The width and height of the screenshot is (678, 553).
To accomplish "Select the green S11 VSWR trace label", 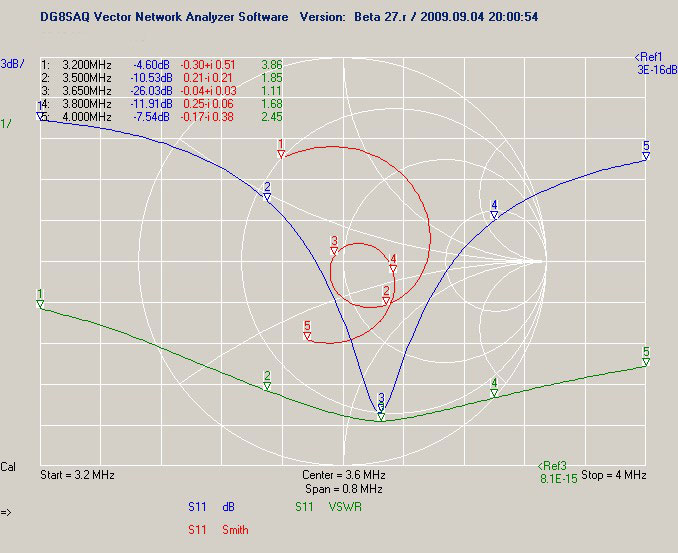I will 327,507.
